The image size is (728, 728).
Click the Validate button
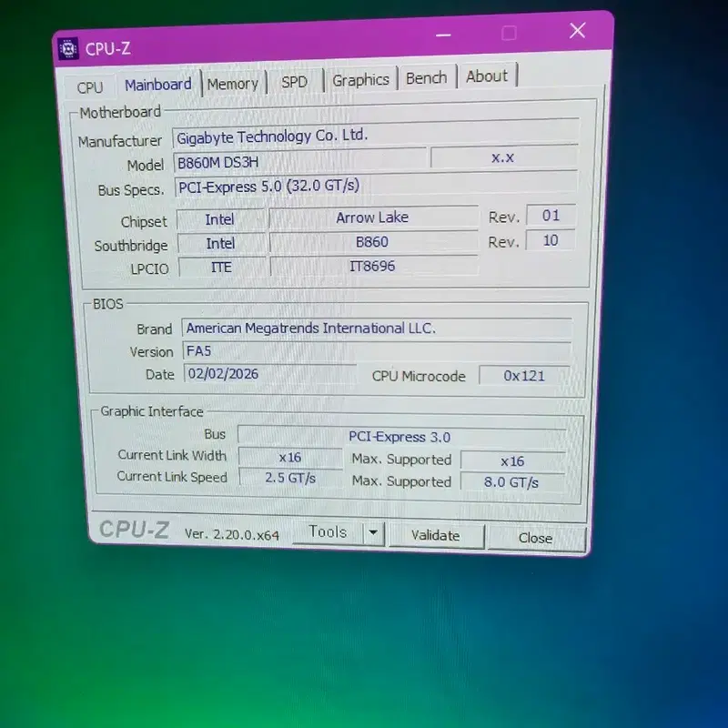(436, 535)
